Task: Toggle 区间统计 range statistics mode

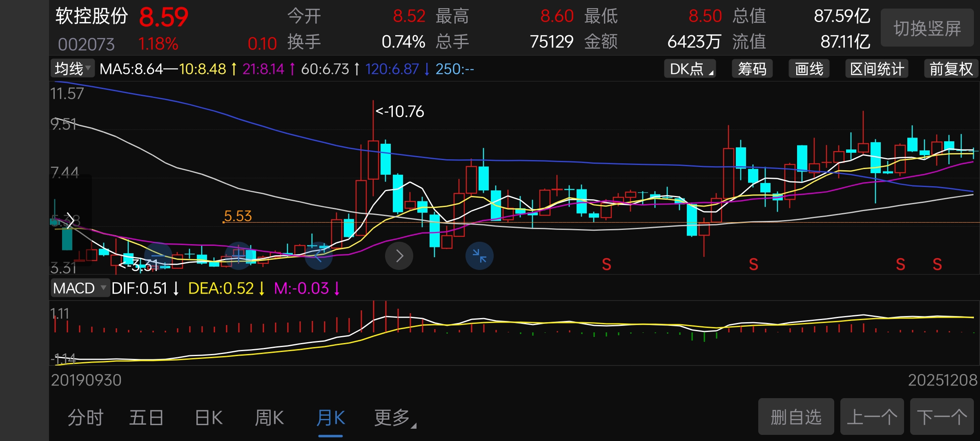Action: click(877, 69)
